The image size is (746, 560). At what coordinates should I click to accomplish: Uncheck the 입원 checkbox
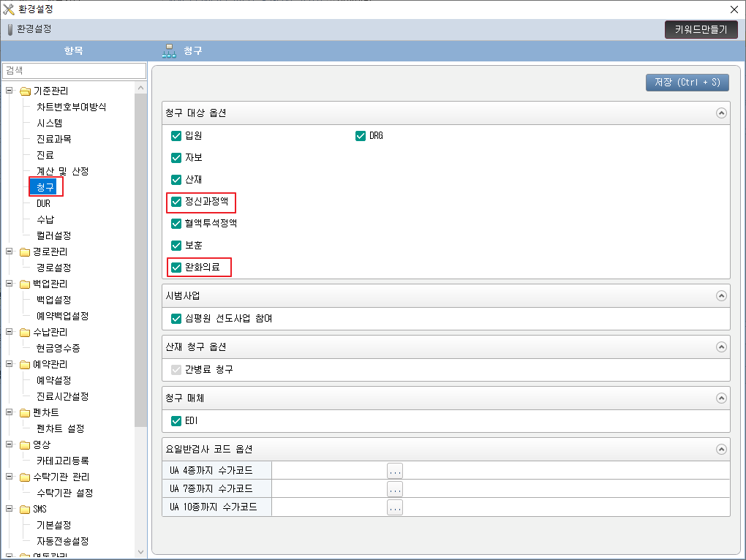[176, 136]
